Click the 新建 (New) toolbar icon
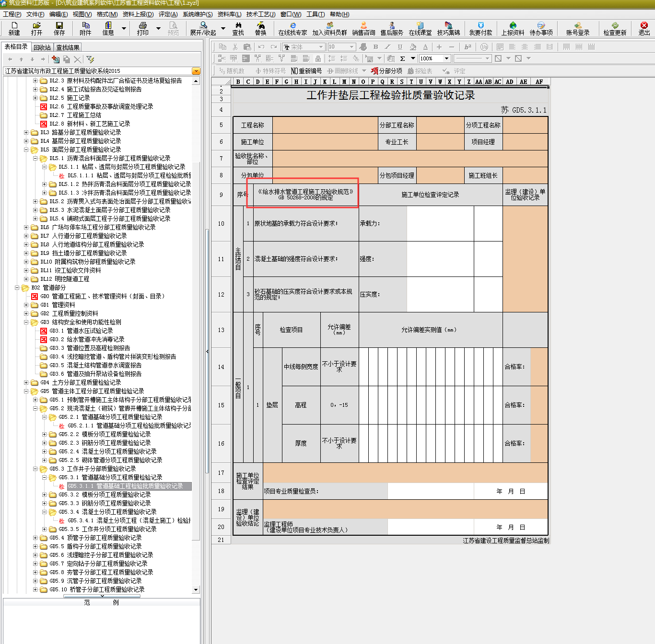655x644 pixels. tap(14, 28)
